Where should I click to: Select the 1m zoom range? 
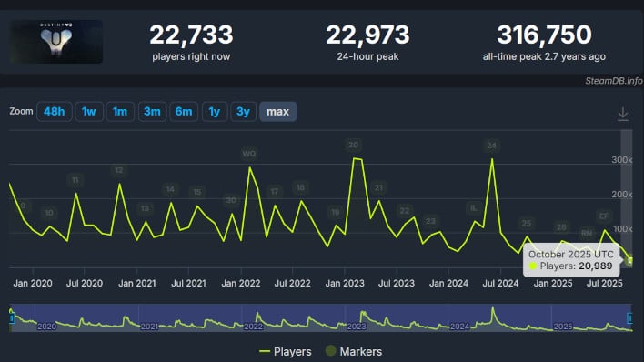(120, 111)
